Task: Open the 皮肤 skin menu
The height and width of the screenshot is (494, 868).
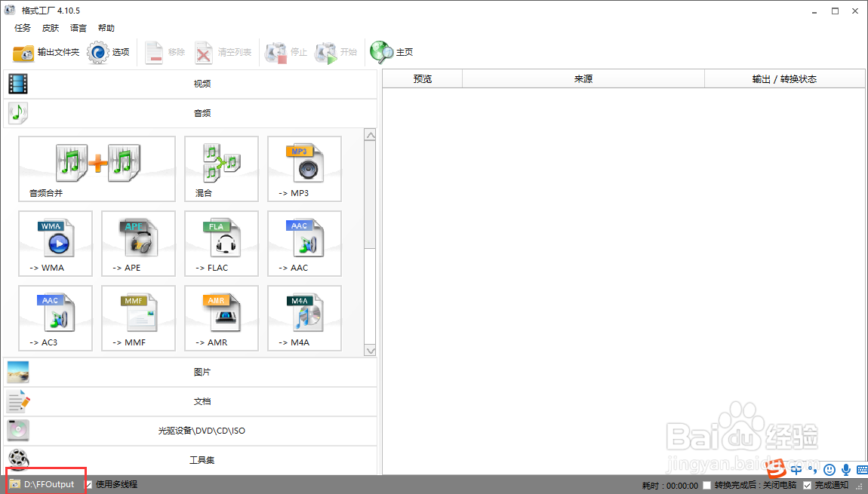Action: pos(51,28)
